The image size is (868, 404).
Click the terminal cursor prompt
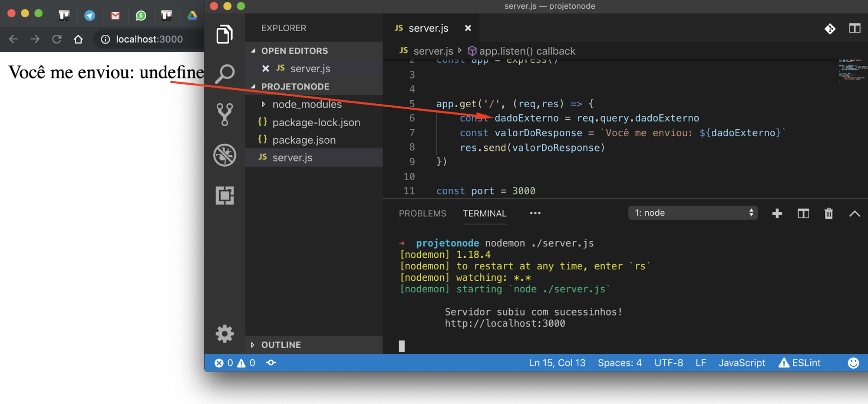(x=402, y=346)
